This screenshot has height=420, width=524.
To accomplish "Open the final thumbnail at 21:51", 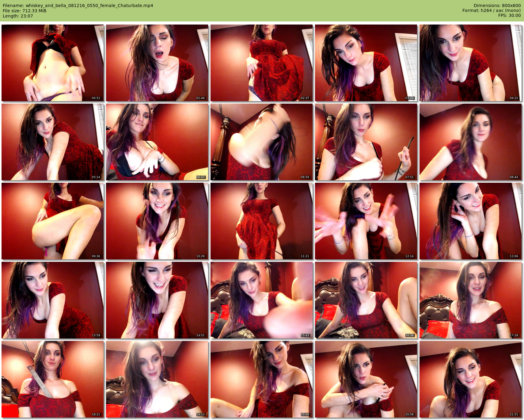I will (470, 379).
